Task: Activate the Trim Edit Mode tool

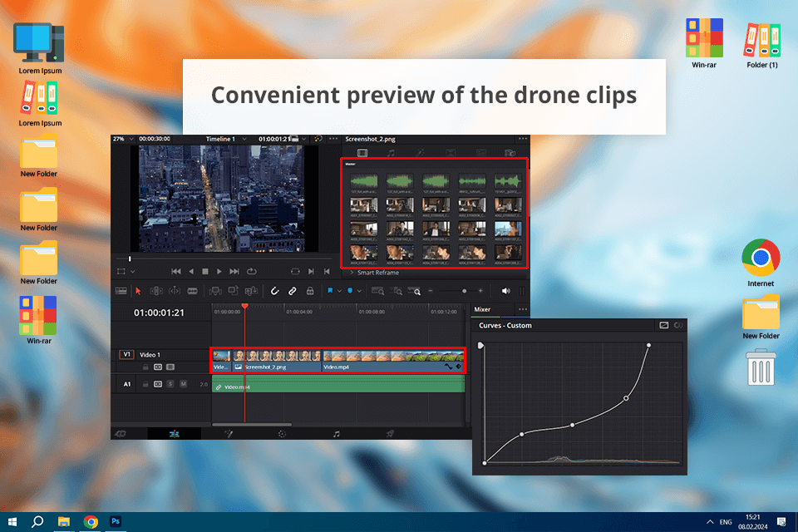Action: click(x=156, y=291)
